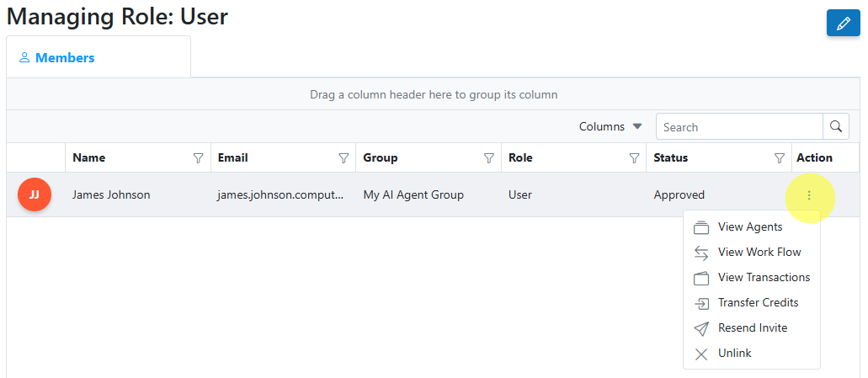Click the blue pencil edit button

tap(843, 24)
